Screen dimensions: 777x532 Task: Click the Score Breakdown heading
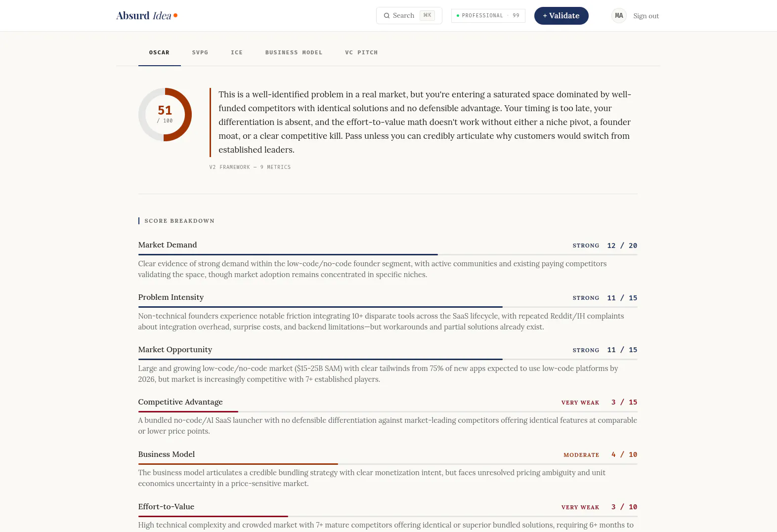pyautogui.click(x=179, y=221)
